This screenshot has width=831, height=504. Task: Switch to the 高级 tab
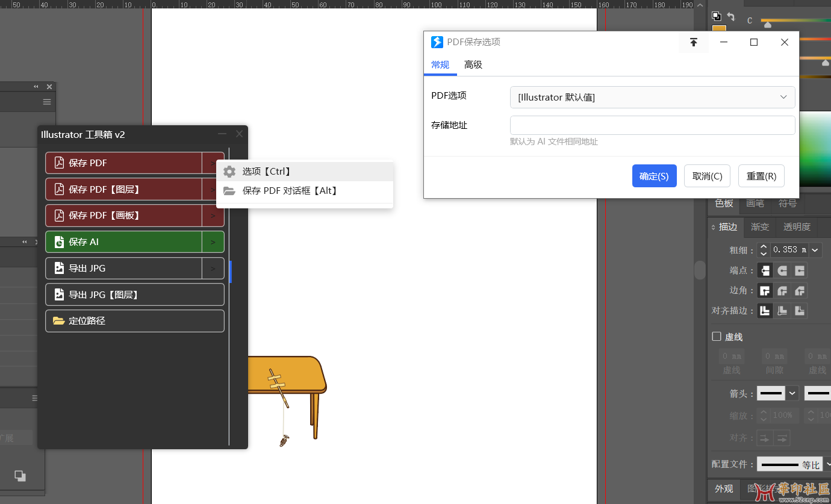(x=473, y=65)
